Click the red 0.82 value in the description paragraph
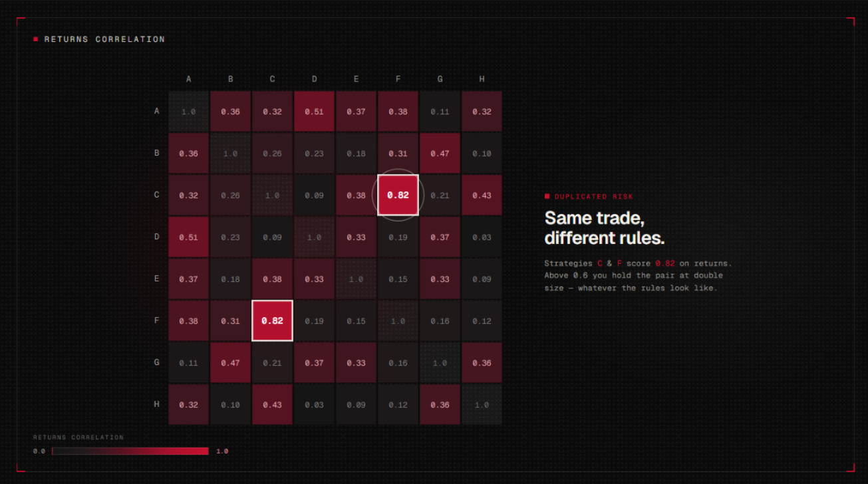 click(665, 263)
